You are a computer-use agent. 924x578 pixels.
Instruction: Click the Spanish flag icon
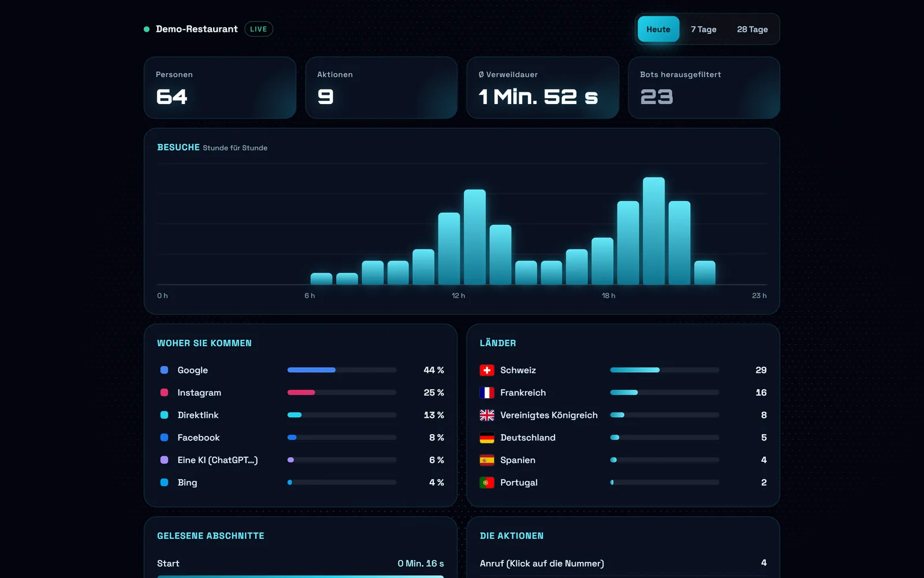pos(487,460)
